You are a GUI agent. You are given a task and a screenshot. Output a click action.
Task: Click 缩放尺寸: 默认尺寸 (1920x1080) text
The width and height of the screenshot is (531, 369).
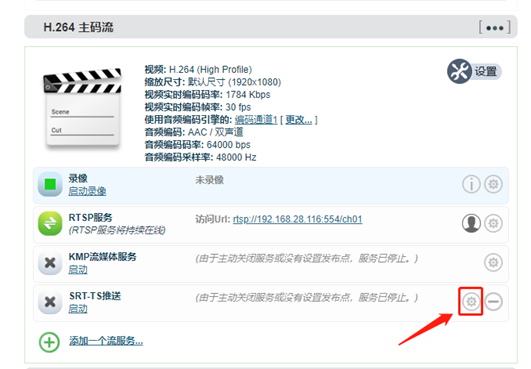tap(213, 82)
